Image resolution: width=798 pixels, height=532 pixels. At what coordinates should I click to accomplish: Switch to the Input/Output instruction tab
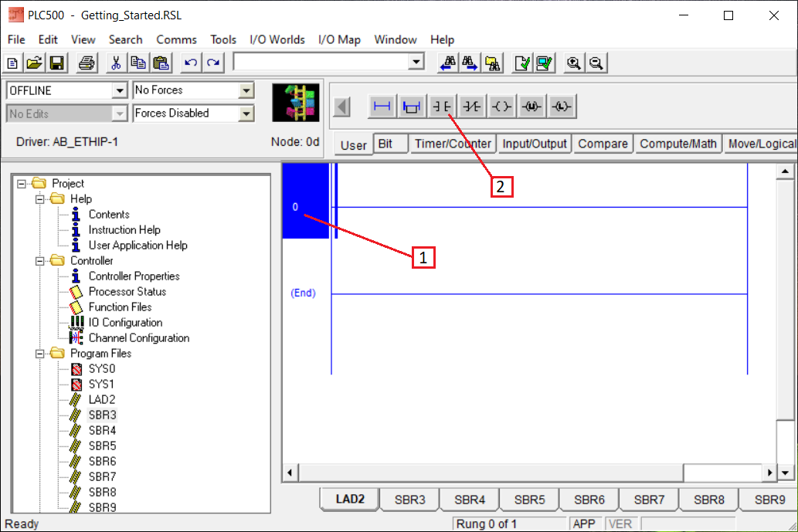click(x=535, y=144)
